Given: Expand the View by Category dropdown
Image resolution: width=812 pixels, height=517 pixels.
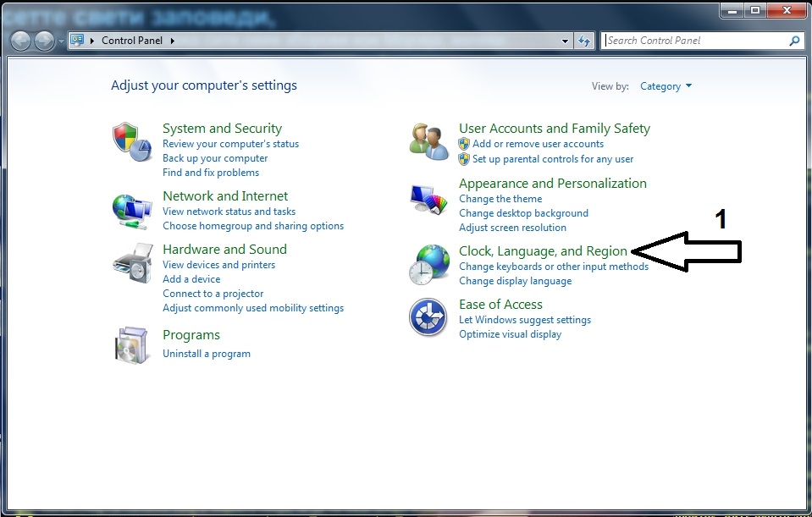Looking at the screenshot, I should click(x=666, y=86).
